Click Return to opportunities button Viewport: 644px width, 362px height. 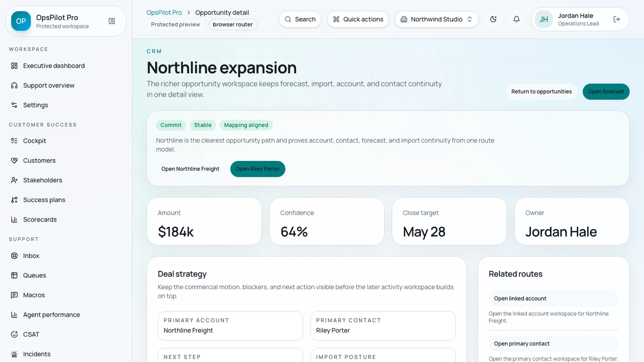541,92
